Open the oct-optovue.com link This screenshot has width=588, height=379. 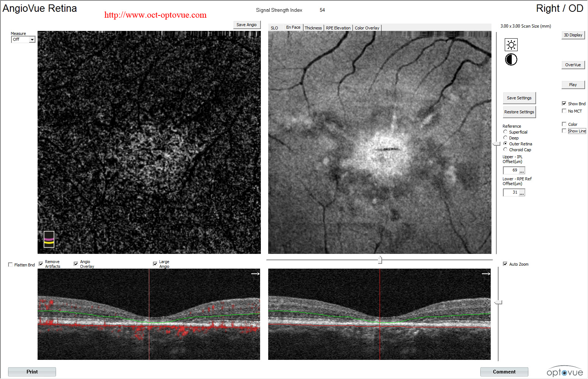155,15
